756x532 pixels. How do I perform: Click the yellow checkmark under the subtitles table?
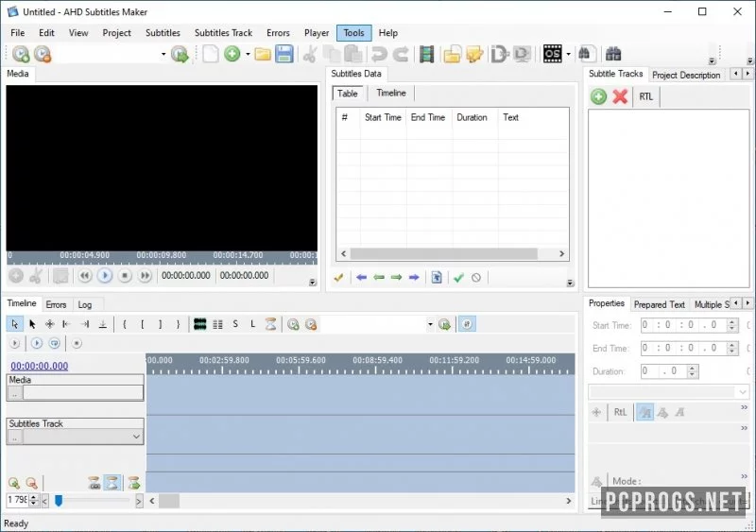[x=338, y=277]
